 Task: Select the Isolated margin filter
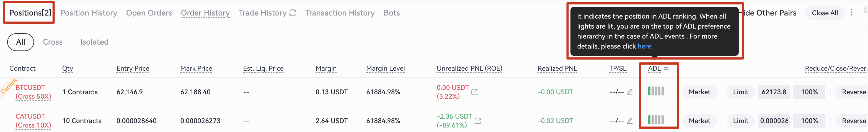click(94, 42)
